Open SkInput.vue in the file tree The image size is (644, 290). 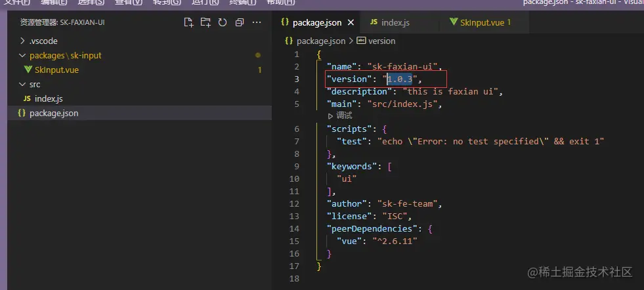tap(140, 70)
